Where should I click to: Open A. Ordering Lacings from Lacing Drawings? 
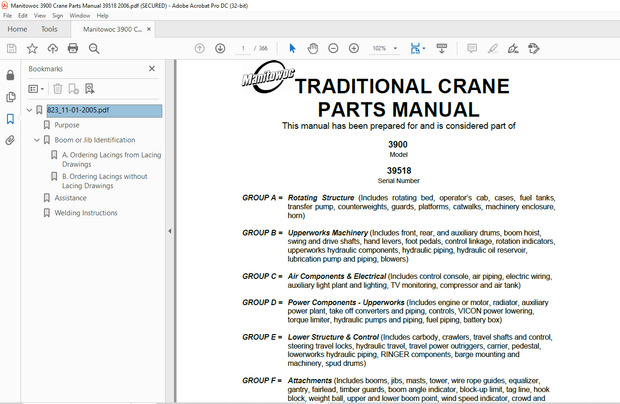coord(112,159)
